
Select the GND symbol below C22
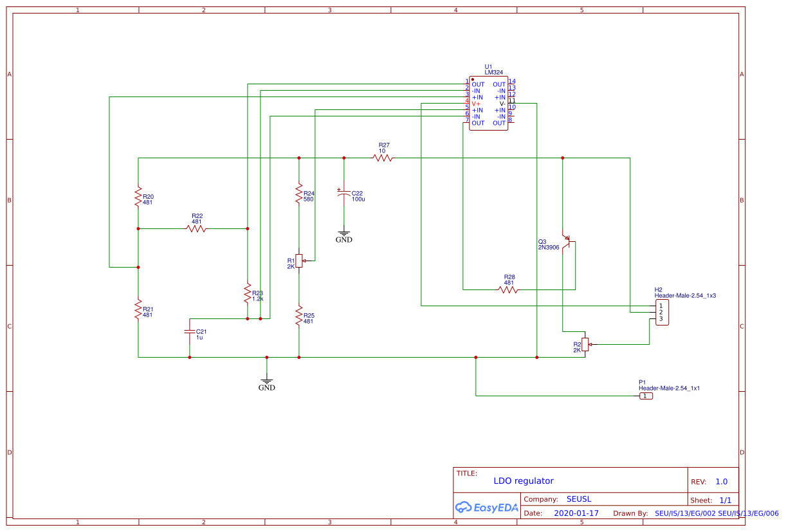(x=343, y=234)
